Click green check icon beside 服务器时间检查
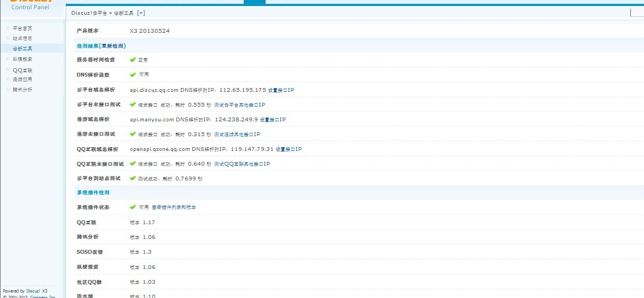 pos(133,60)
